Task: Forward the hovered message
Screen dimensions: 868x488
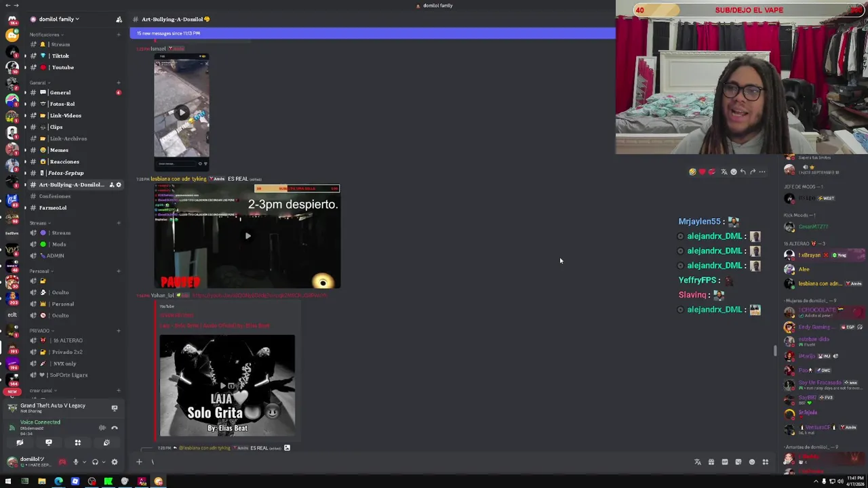Action: [x=752, y=172]
